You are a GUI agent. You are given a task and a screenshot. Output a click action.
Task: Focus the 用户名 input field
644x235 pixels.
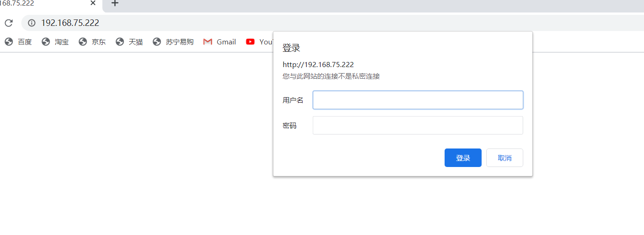coord(418,100)
